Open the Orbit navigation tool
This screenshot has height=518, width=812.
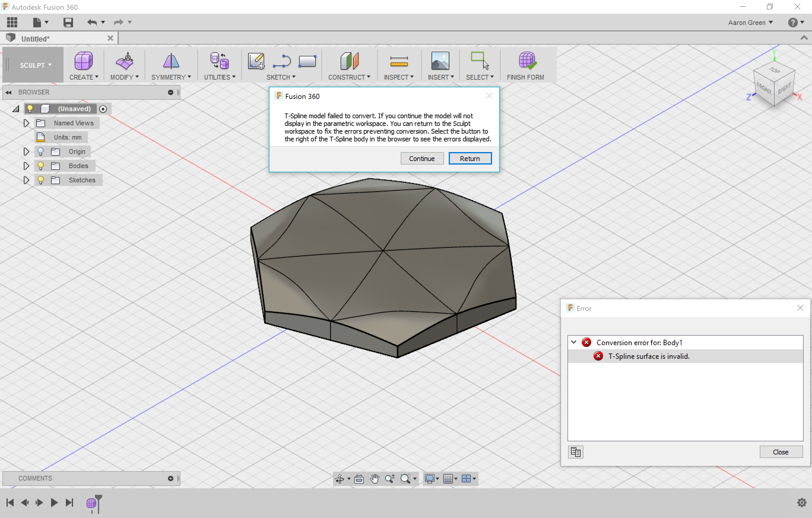[x=340, y=478]
